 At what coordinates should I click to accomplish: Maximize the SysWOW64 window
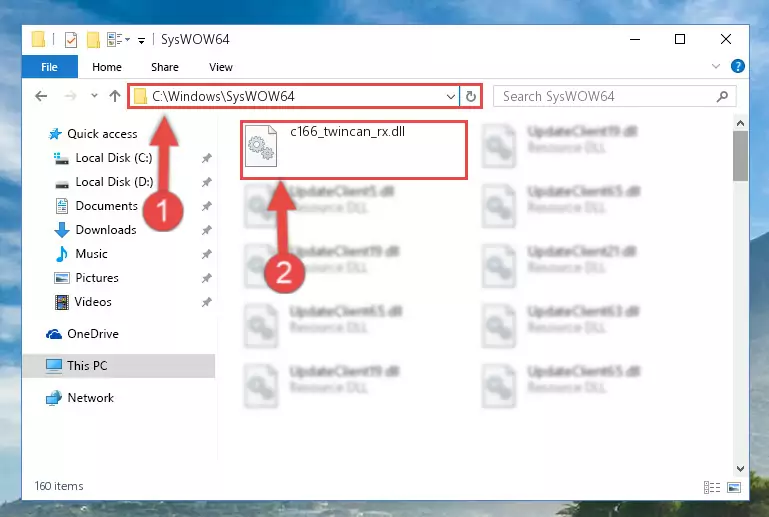coord(680,39)
